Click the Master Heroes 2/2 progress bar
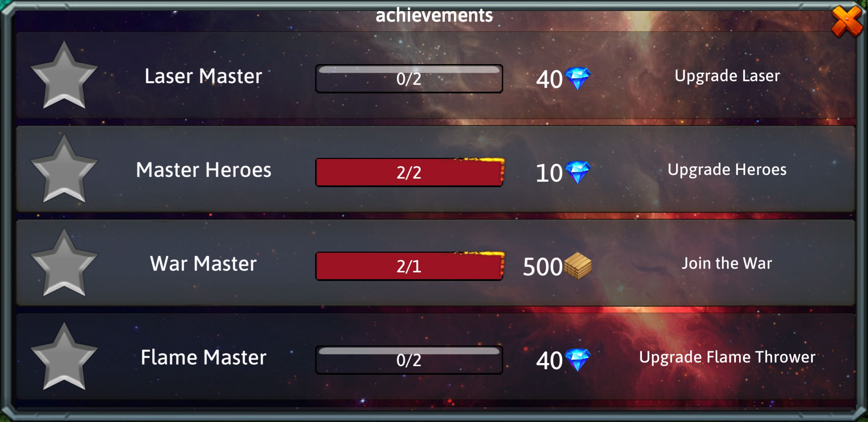The image size is (868, 422). (x=409, y=172)
